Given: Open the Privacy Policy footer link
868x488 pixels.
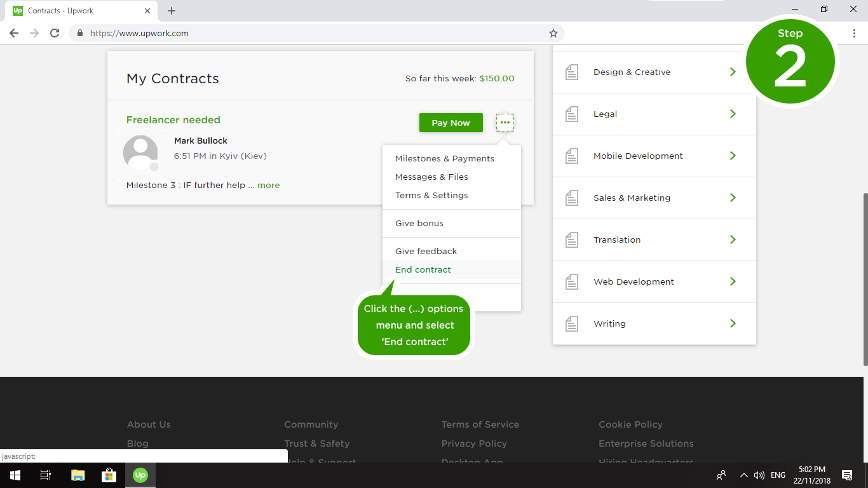Looking at the screenshot, I should [x=474, y=444].
